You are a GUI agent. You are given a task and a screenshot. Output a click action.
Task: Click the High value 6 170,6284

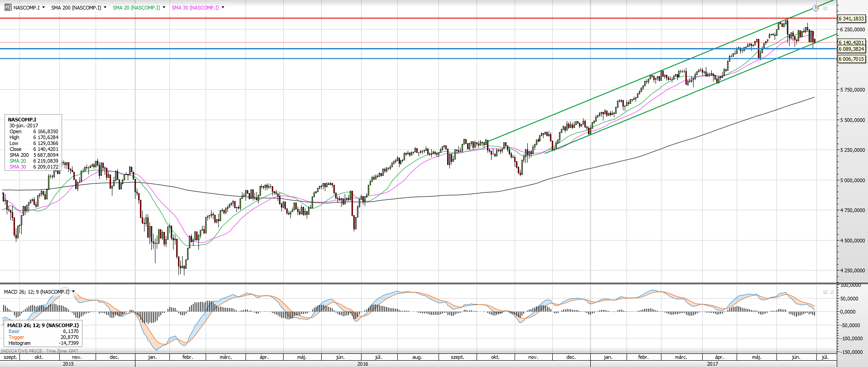click(x=46, y=137)
